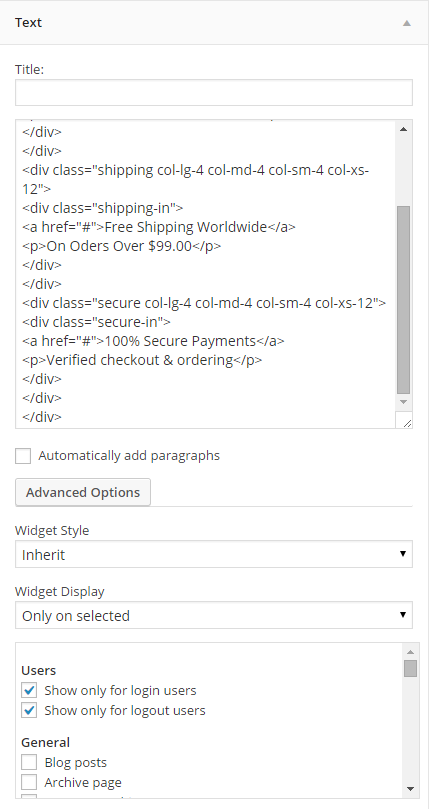Screen dimensions: 429x809
Task: Click the code textarea scroll down arrow
Action: [x=404, y=402]
